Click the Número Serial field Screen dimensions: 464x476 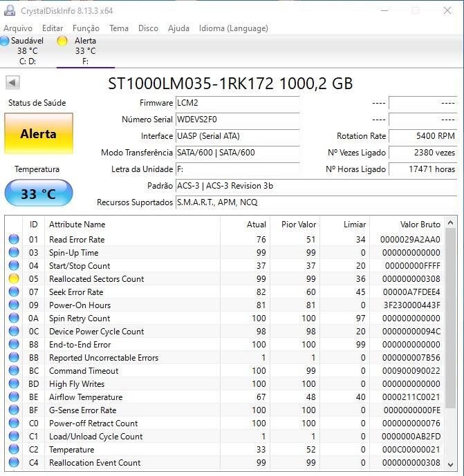[x=238, y=120]
